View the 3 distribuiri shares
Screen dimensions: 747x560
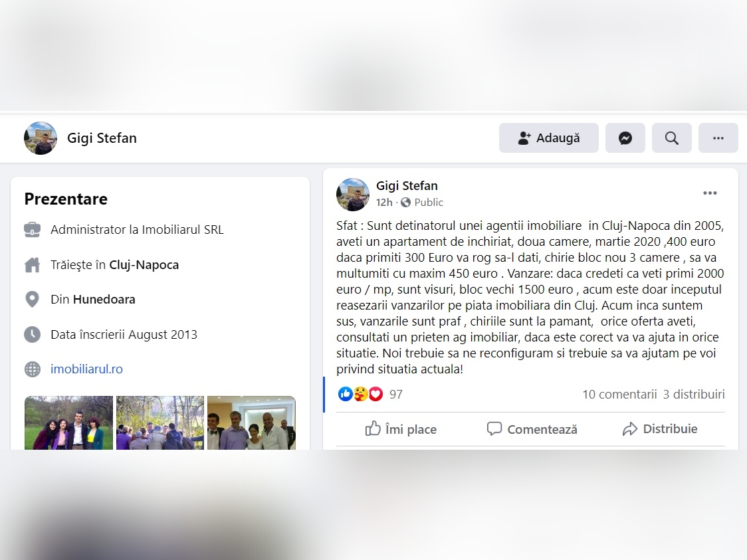(694, 395)
